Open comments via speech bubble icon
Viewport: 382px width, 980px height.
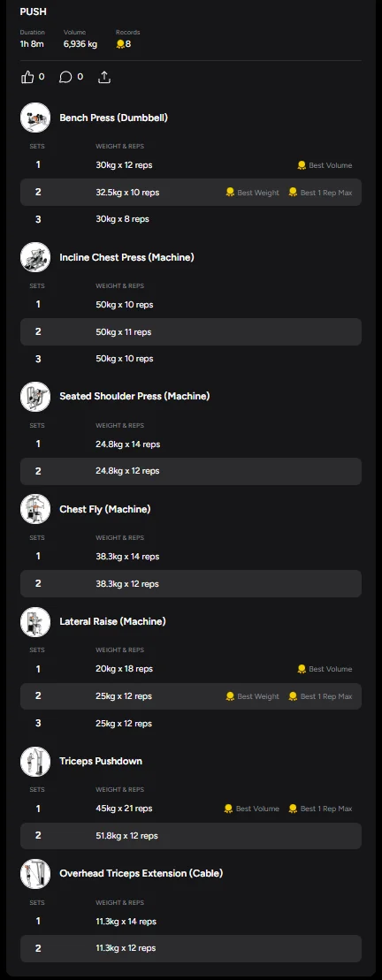65,77
